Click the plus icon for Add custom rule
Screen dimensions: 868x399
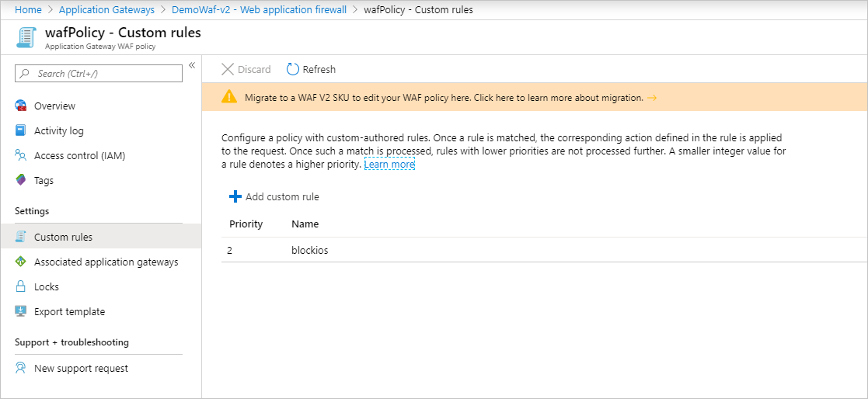[x=235, y=196]
